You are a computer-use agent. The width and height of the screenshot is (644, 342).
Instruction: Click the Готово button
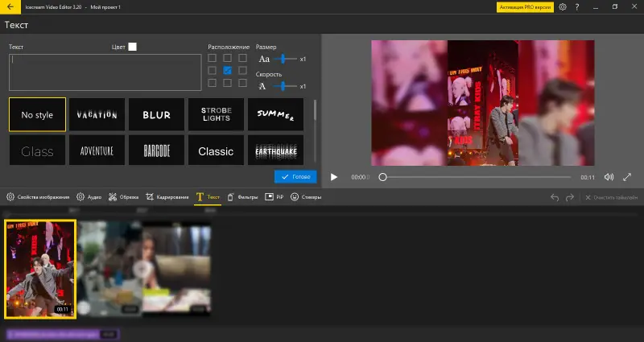point(295,176)
